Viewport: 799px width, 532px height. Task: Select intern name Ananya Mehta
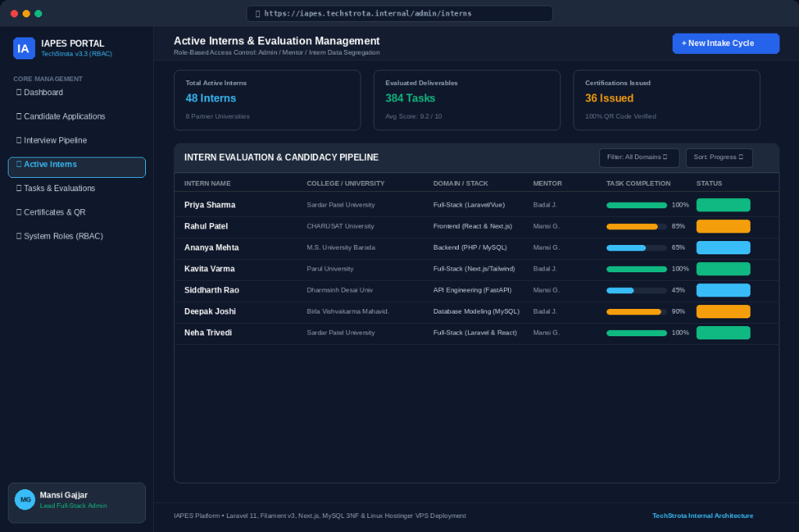point(211,247)
